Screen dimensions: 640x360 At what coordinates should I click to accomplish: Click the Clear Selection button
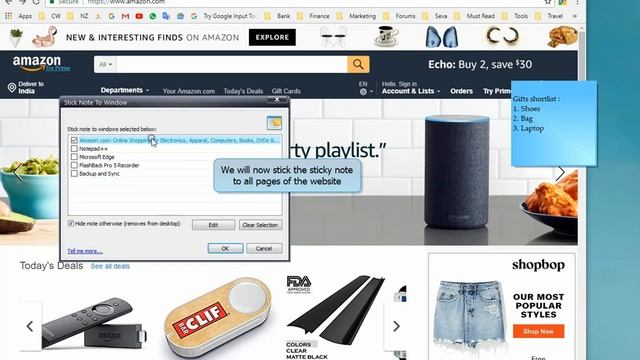[x=260, y=225]
